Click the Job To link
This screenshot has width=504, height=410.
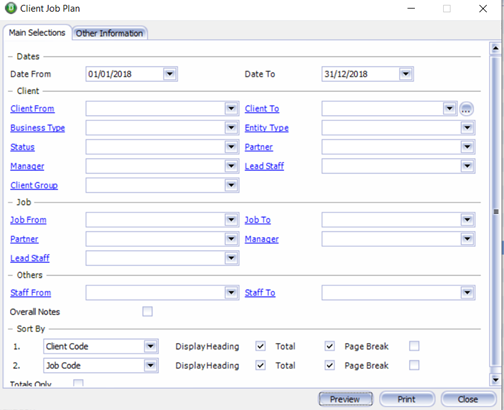(x=258, y=220)
